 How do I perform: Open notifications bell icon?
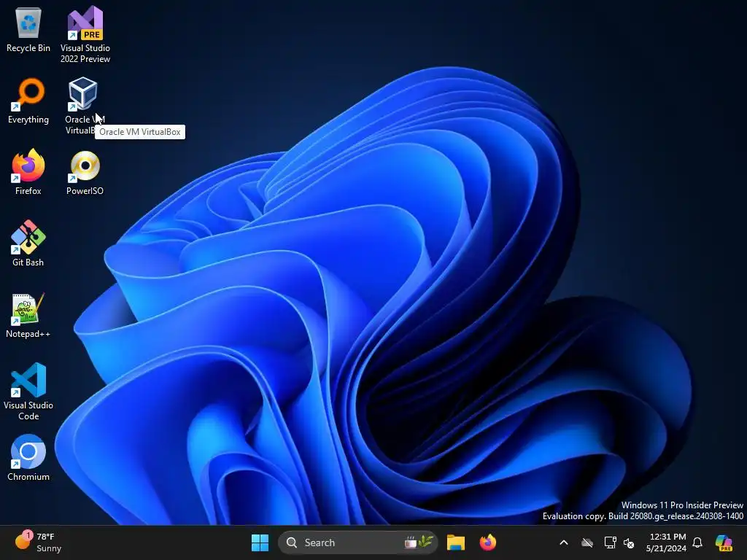coord(697,542)
